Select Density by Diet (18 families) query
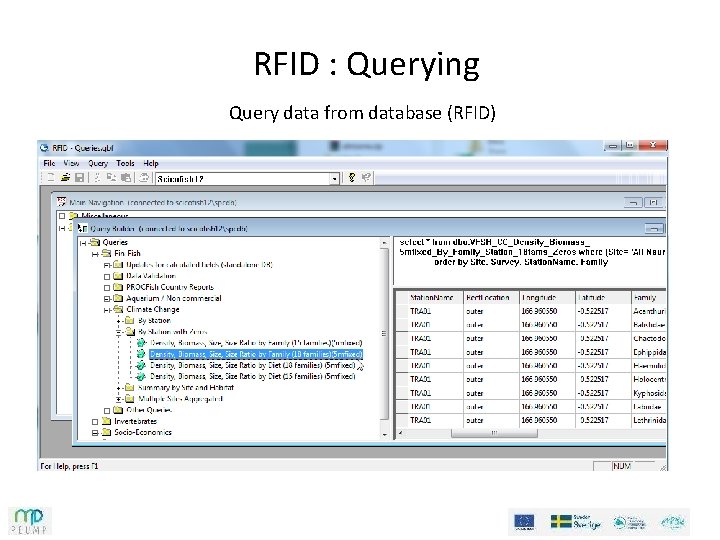Screen dimensions: 720x540 (x=253, y=365)
